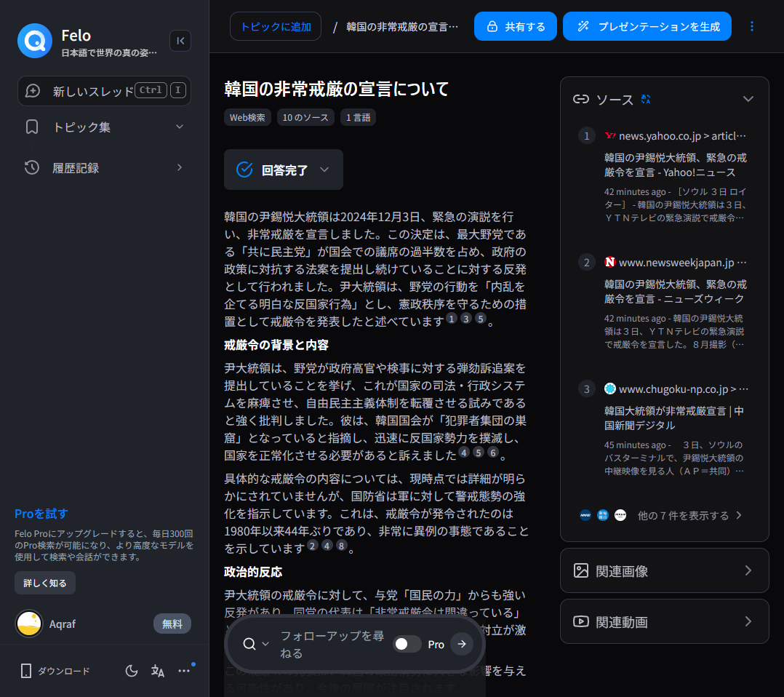This screenshot has height=697, width=784.
Task: Collapse the ソース panel chevron
Action: tap(748, 99)
